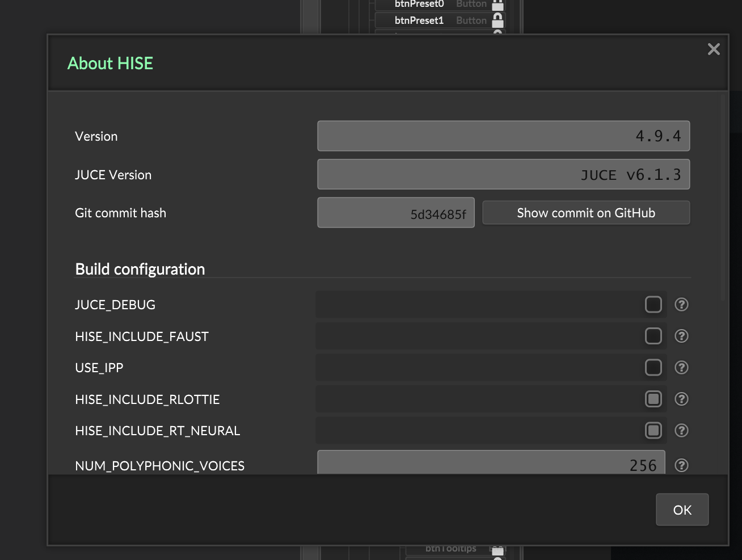Click the Build configuration heading
Viewport: 742px width, 560px height.
pyautogui.click(x=140, y=269)
